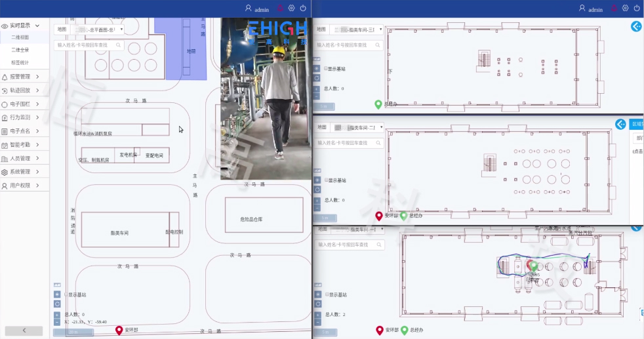Click refresh icon on the main site map
This screenshot has width=644, height=339.
57,304
